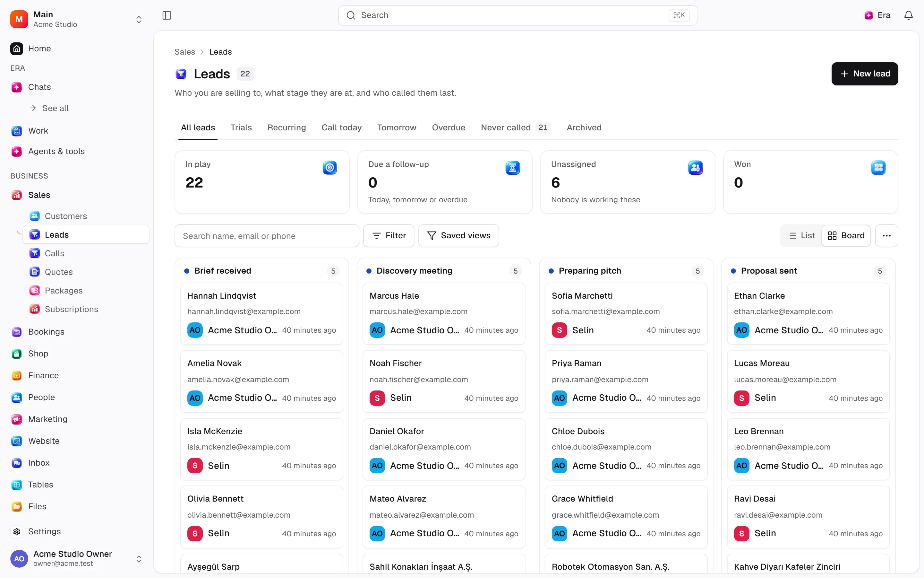This screenshot has height=578, width=924.
Task: Open Settings in the sidebar
Action: click(x=44, y=531)
